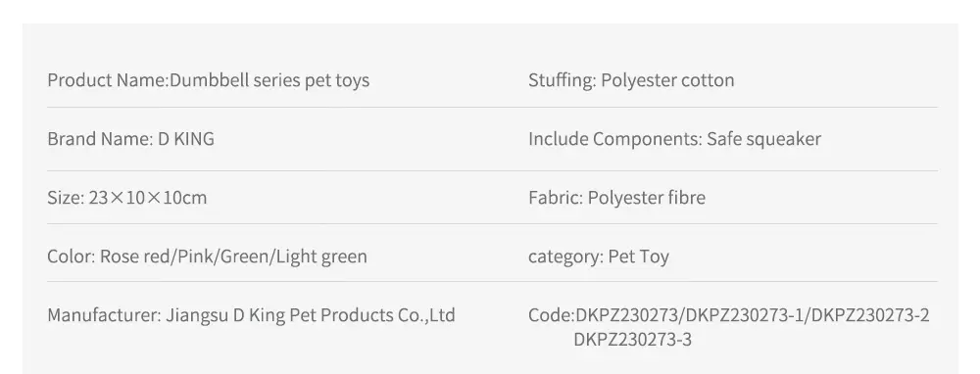Click 'Pet Products Co.,Ltd' manufacturer text
Image resolution: width=980 pixels, height=374 pixels.
coord(371,314)
